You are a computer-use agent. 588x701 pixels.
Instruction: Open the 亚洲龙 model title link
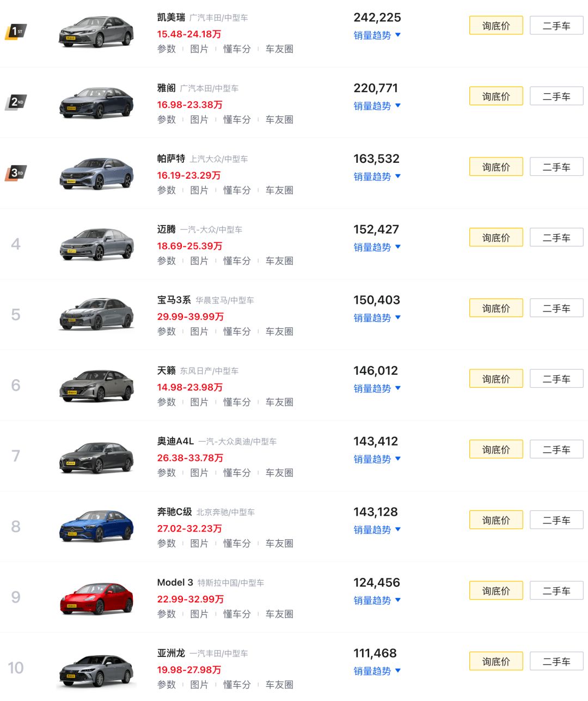(171, 653)
